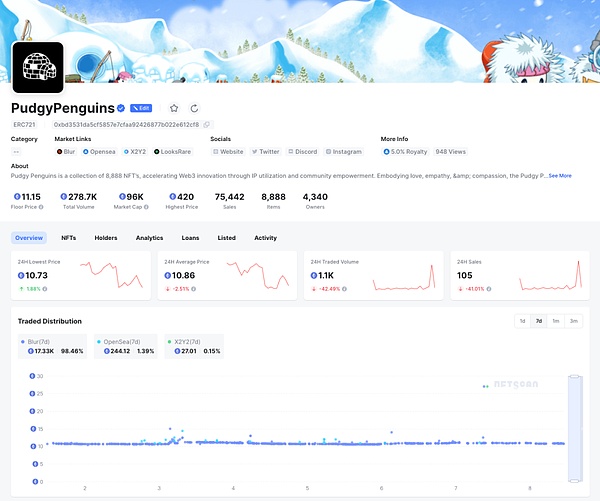This screenshot has width=600, height=501.
Task: Copy the contract address with copy icon
Action: click(x=208, y=125)
